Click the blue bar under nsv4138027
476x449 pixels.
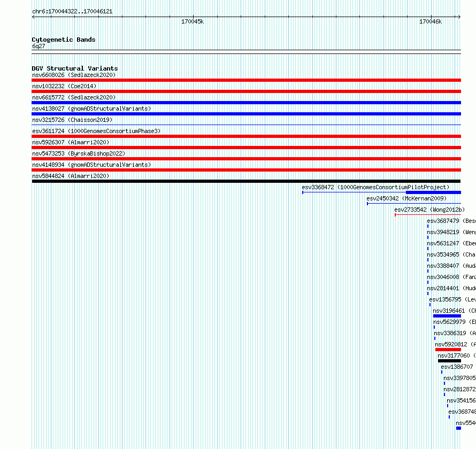coord(246,114)
